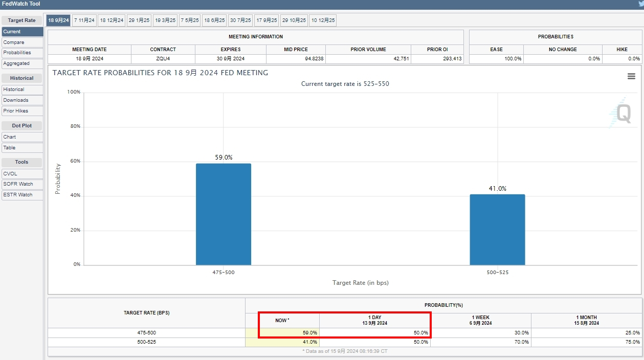Viewport: 644px width, 360px height.
Task: Open the chart hamburger menu icon
Action: point(631,76)
